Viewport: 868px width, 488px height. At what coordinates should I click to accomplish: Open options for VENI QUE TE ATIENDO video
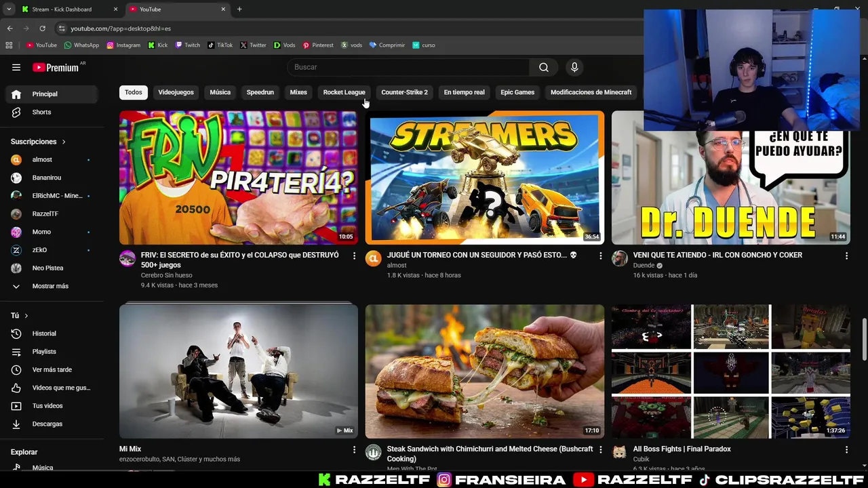tap(846, 256)
